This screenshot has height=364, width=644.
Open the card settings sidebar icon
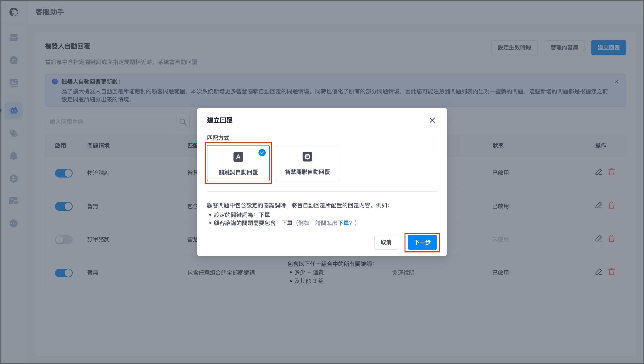[13, 201]
